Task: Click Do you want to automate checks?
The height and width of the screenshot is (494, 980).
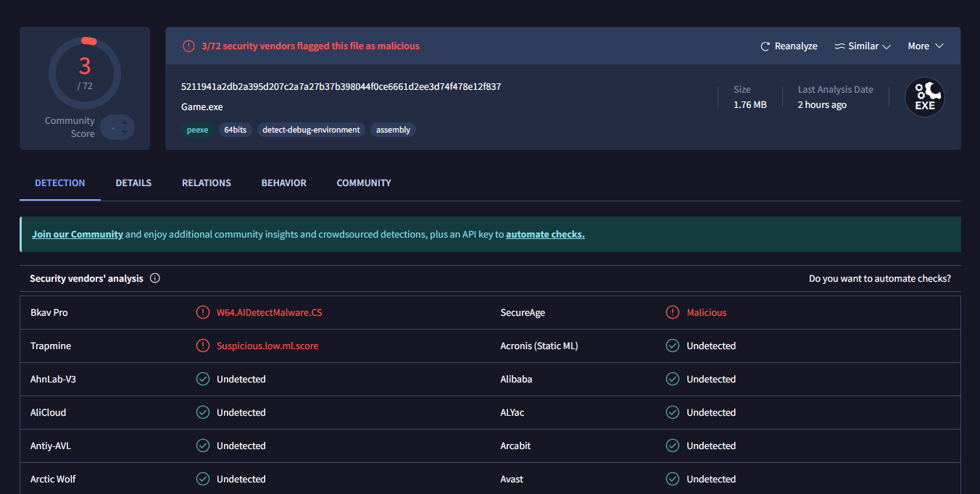Action: click(880, 279)
